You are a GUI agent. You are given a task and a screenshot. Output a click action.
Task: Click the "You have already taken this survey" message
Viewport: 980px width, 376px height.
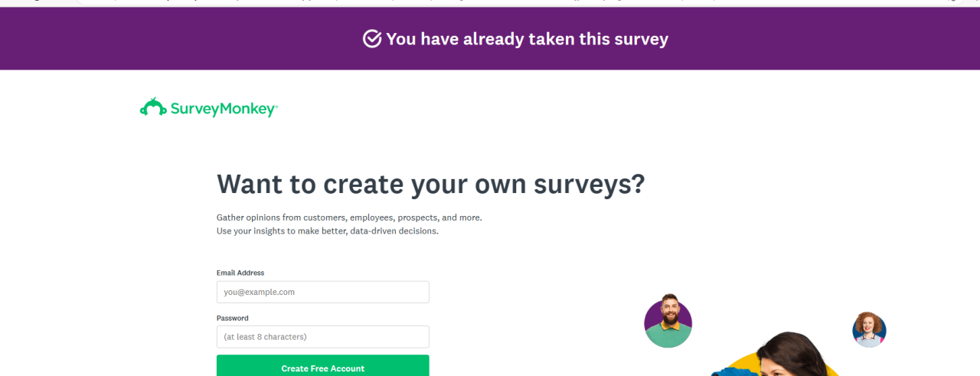(x=527, y=39)
